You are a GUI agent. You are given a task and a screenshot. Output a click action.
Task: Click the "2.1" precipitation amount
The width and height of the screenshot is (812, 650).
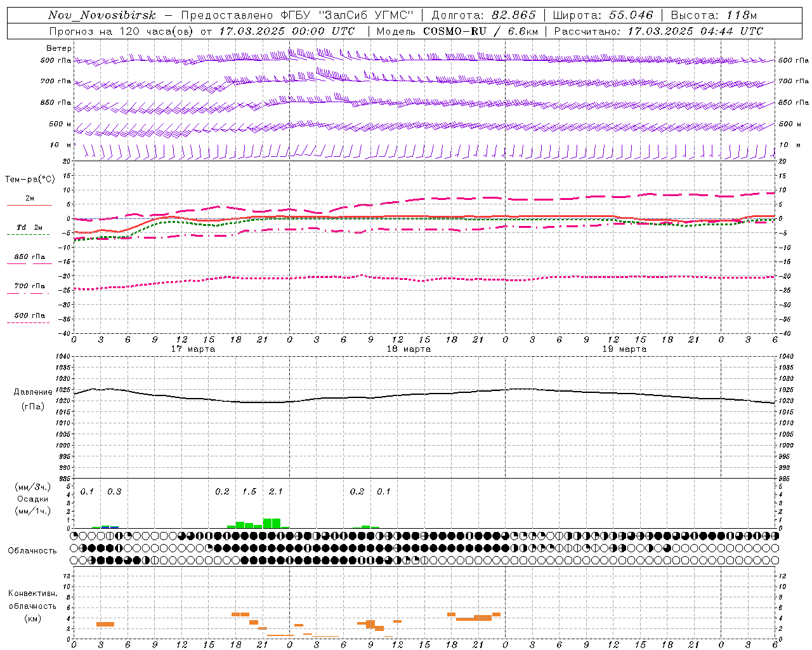pos(276,492)
